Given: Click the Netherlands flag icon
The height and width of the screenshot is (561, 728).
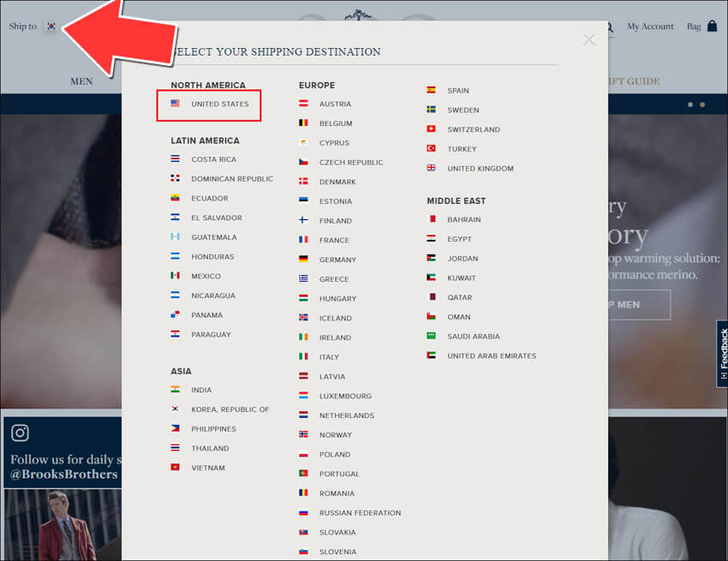Looking at the screenshot, I should pos(303,415).
